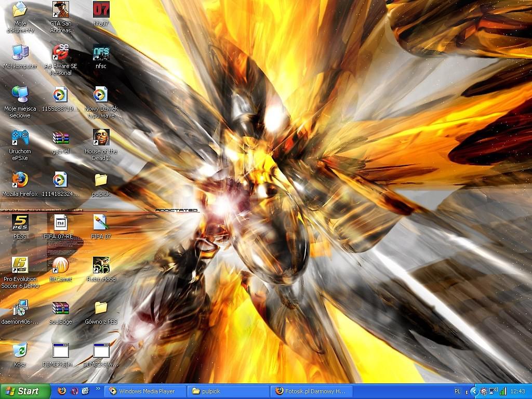Select the House of the Dead 2 icon

[101, 145]
